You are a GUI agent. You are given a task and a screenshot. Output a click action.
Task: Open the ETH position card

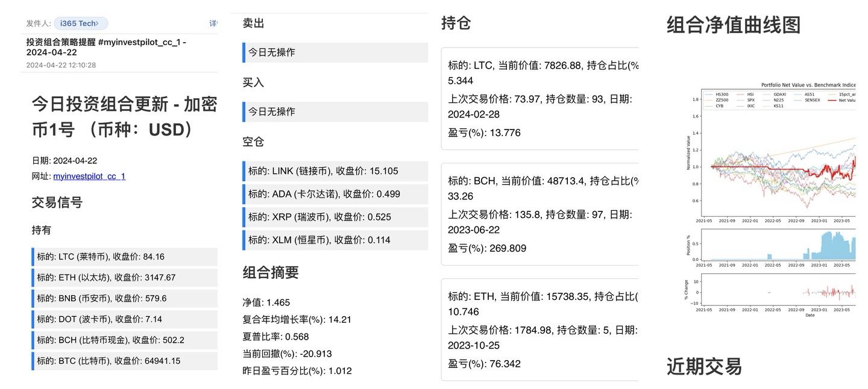[x=540, y=329]
